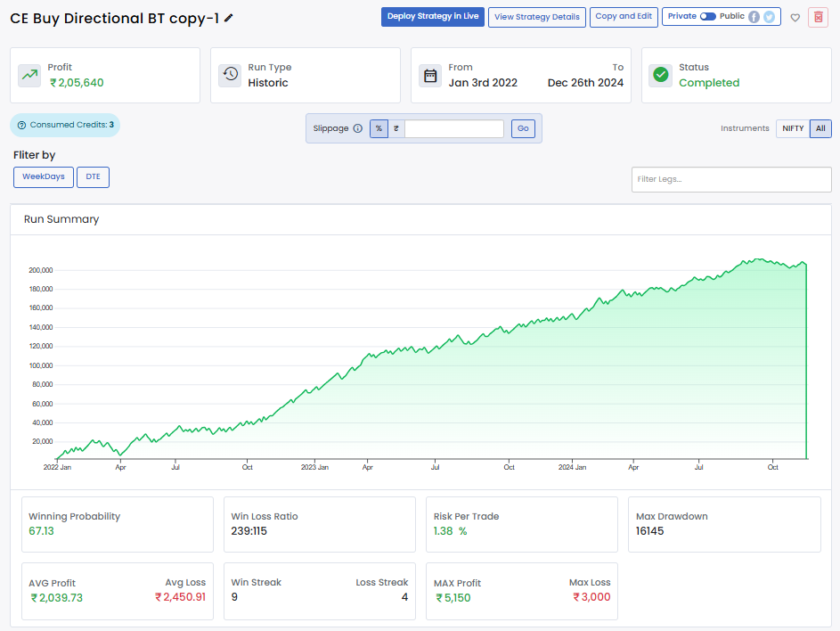Open the Facebook share icon
Image resolution: width=840 pixels, height=631 pixels.
click(754, 17)
